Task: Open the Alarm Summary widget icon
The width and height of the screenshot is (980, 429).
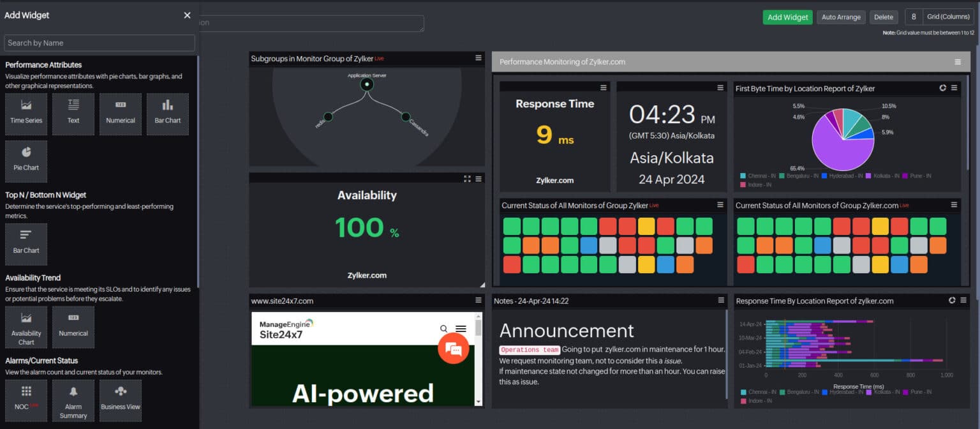Action: 73,400
